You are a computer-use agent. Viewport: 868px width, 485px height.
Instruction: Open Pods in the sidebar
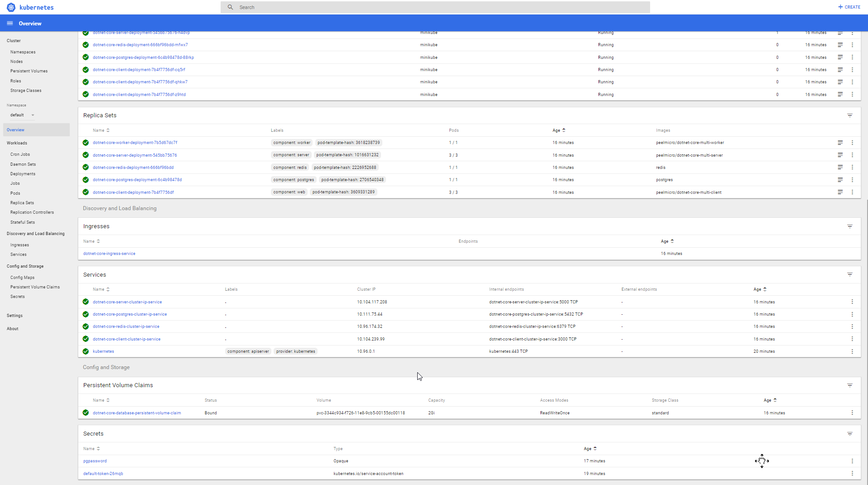(15, 193)
